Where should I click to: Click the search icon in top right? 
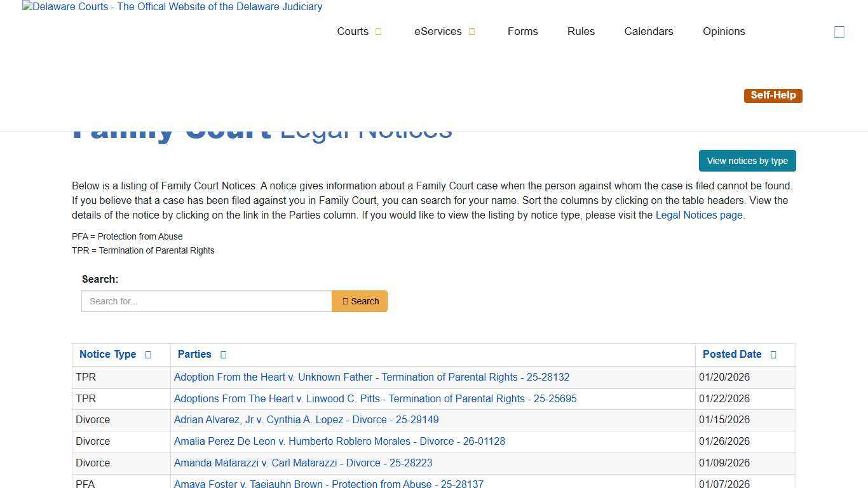tap(839, 32)
